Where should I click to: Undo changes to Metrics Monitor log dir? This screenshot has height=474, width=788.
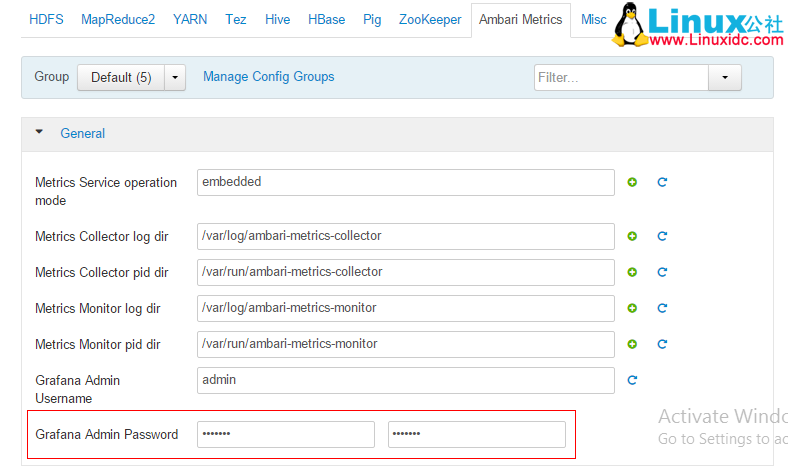click(x=662, y=308)
